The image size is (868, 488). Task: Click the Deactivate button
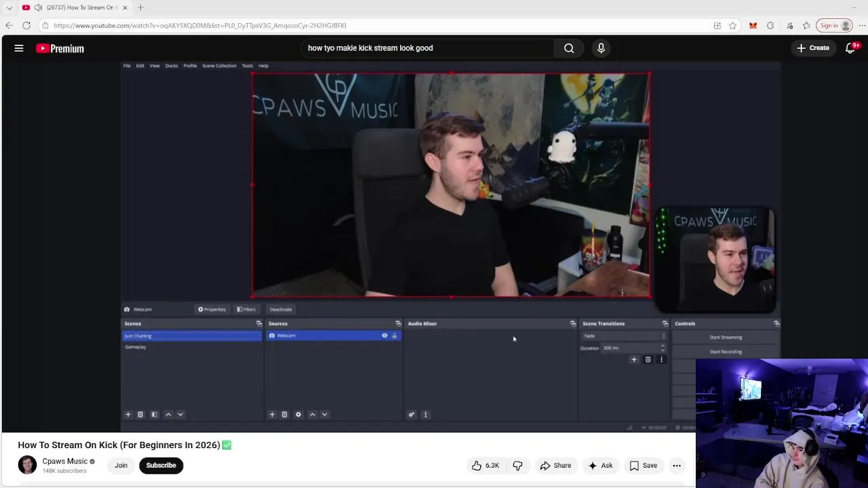pos(281,309)
